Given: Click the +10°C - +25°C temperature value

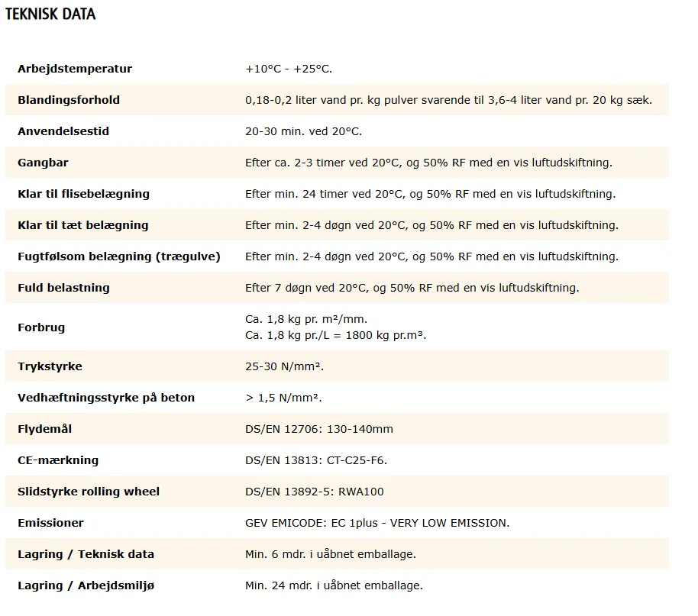Looking at the screenshot, I should tap(289, 69).
